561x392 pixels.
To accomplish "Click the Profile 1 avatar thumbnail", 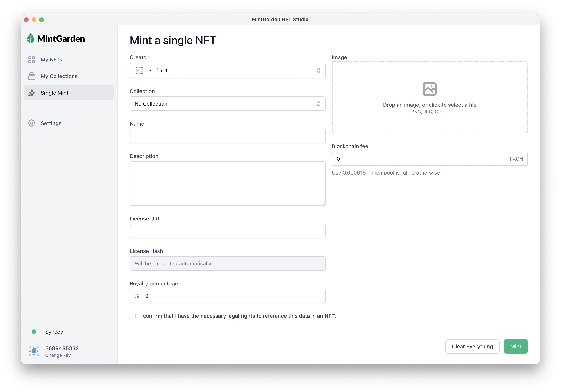I will [x=139, y=70].
